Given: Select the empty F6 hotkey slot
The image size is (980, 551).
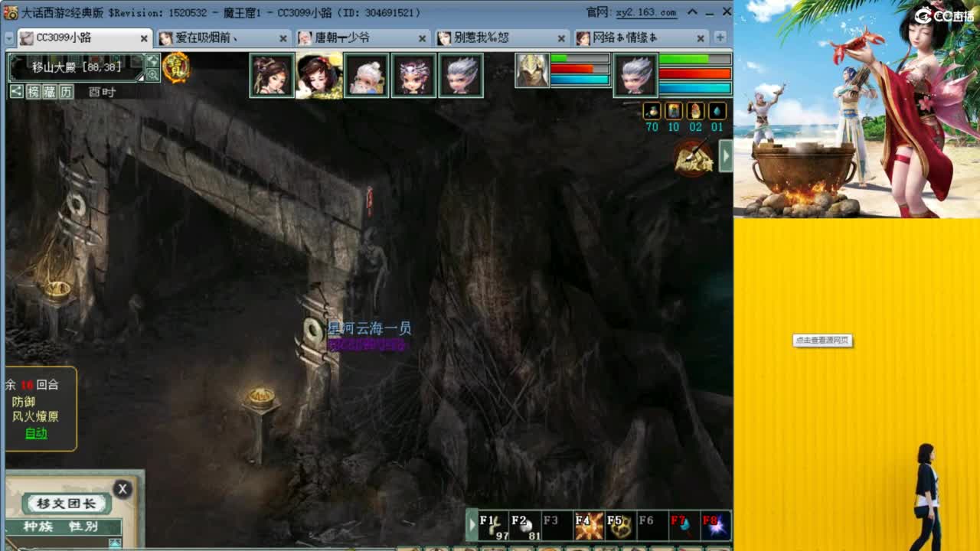Looking at the screenshot, I should point(652,526).
